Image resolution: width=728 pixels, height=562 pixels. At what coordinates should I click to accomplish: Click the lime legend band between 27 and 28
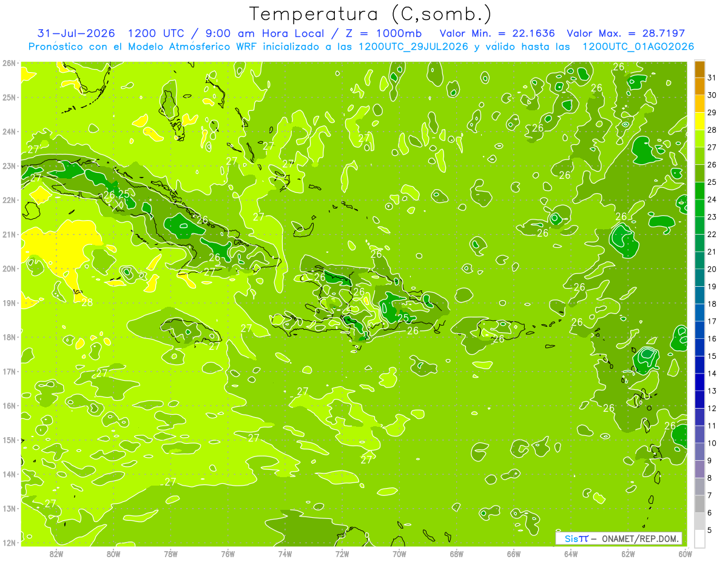click(699, 139)
